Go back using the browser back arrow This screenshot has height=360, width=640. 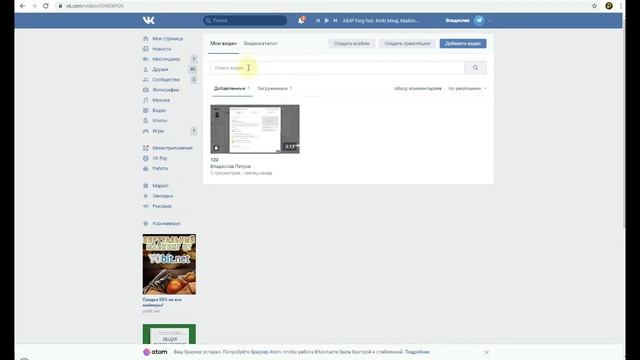point(22,6)
